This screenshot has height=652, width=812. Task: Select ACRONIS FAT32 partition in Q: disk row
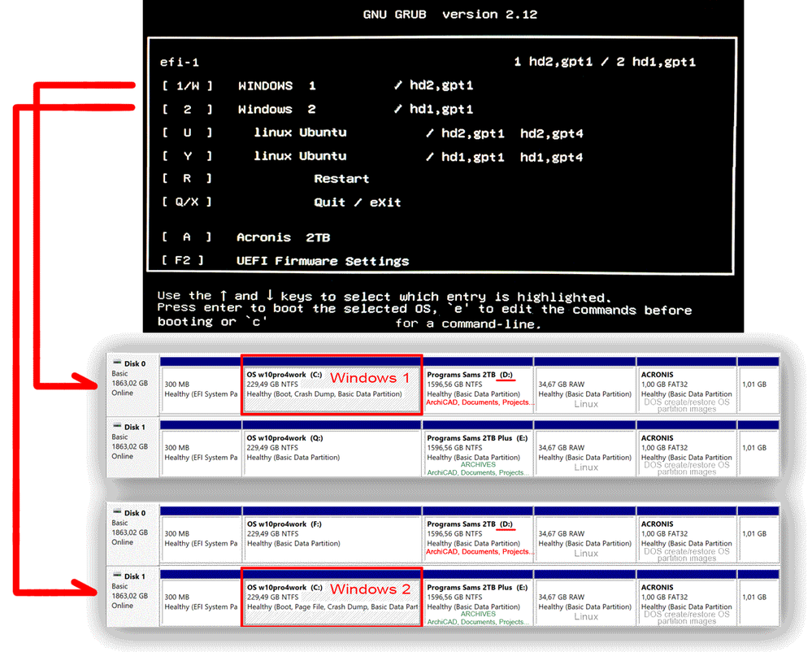tap(687, 448)
